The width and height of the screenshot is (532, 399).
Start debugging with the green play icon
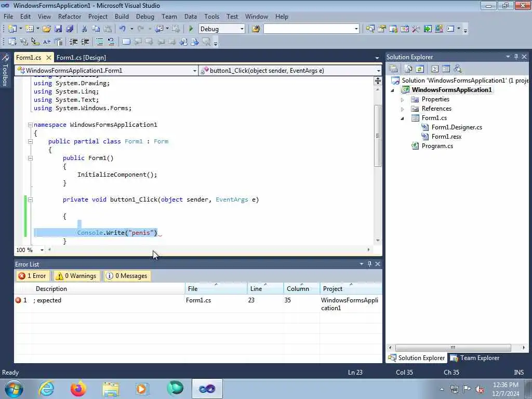pyautogui.click(x=191, y=29)
